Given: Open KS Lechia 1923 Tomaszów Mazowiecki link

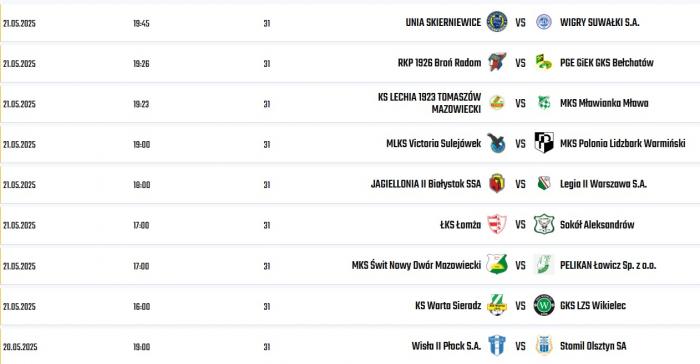Looking at the screenshot, I should (429, 103).
